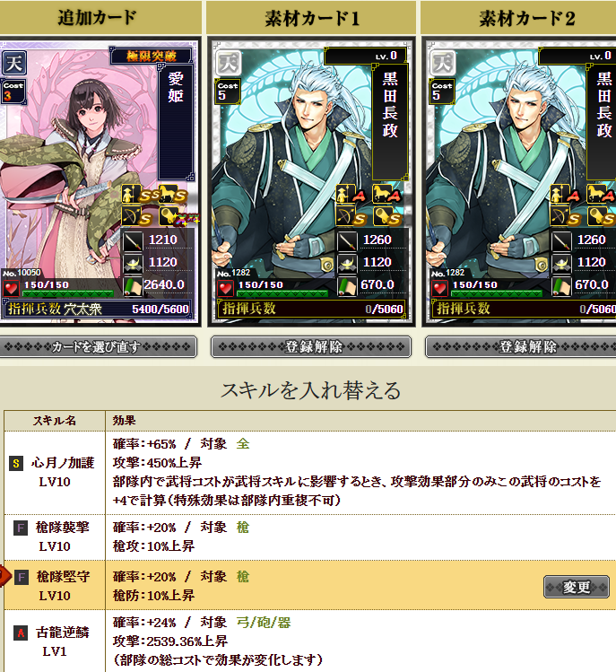Click the 天 rarity badge on 愛姫 card
This screenshot has width=616, height=672.
pos(13,63)
